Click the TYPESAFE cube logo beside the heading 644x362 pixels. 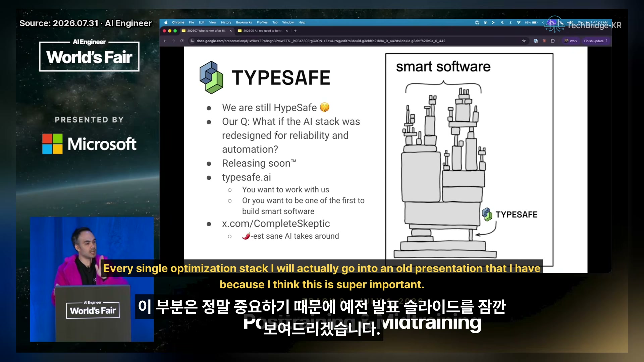click(211, 77)
